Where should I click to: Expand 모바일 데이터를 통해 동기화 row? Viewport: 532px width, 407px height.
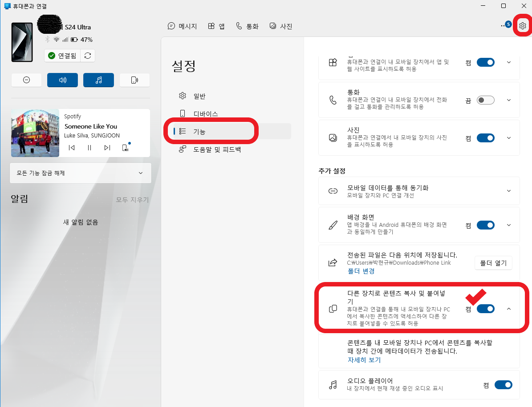tap(419, 191)
